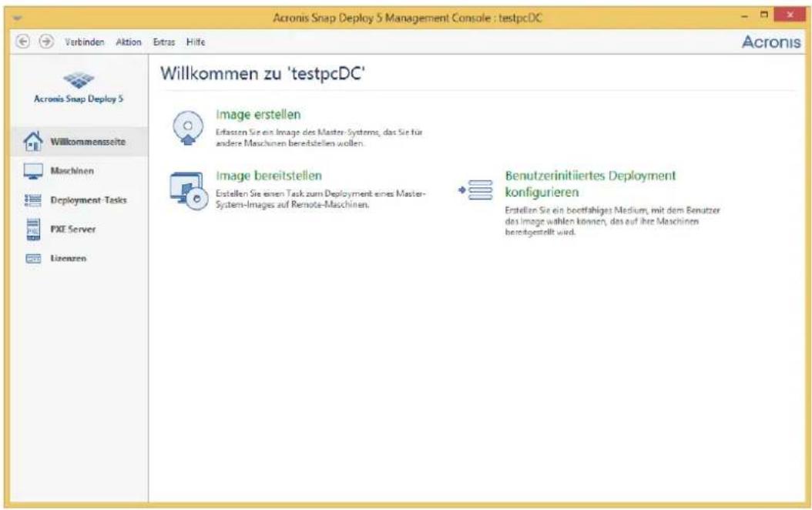812x510 pixels.
Task: Click the Image erstellen description text
Action: pyautogui.click(x=318, y=138)
